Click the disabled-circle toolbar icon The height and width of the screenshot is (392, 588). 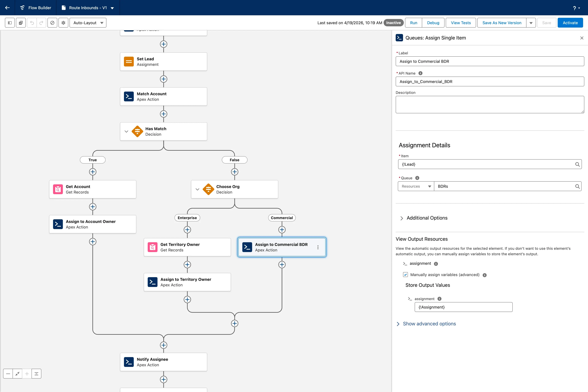pos(52,23)
